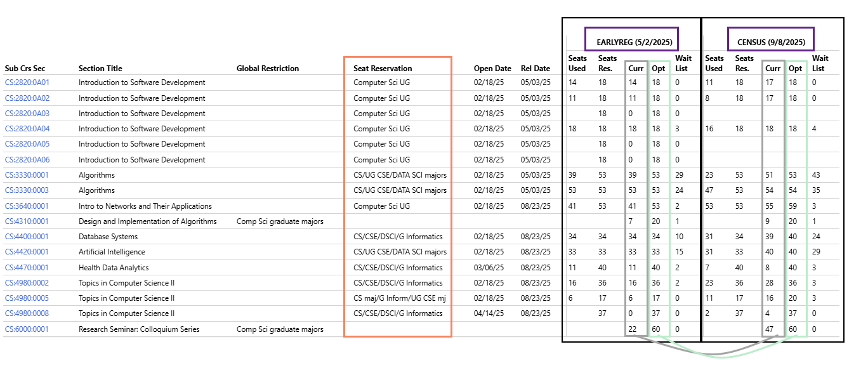Viewport: 868px width, 375px height.
Task: Open the CS:6000:0001 Research Seminar link
Action: click(25, 329)
